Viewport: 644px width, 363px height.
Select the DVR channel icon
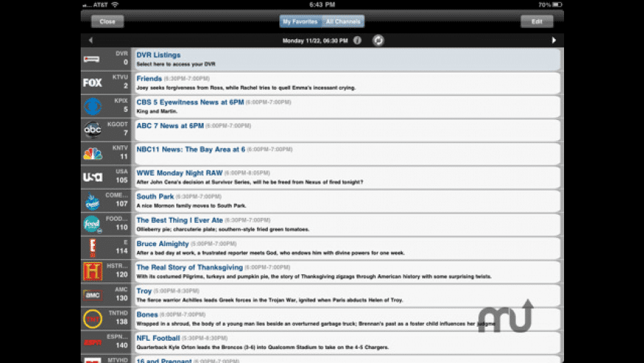coord(92,59)
